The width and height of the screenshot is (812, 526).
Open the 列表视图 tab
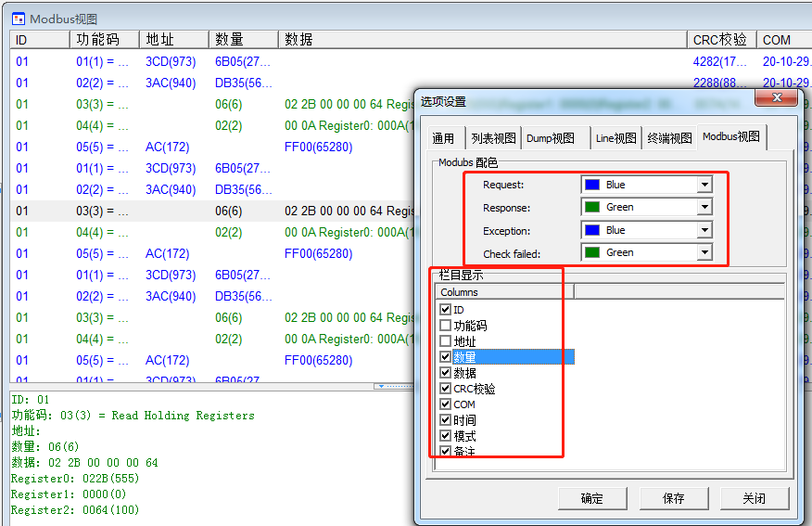[x=492, y=138]
